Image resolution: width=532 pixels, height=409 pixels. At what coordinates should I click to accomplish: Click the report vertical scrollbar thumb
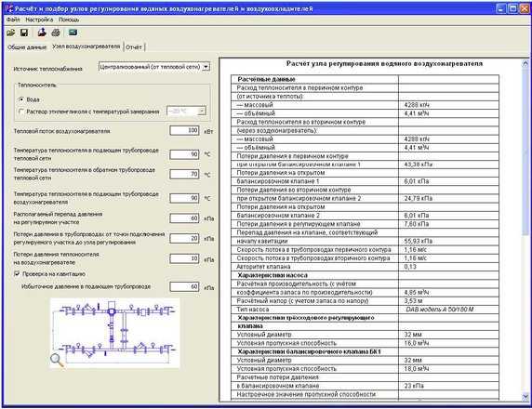(525, 151)
